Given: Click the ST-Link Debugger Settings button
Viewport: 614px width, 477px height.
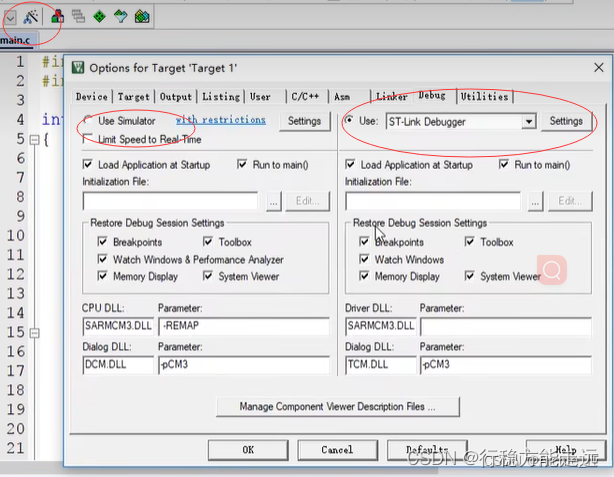Looking at the screenshot, I should pyautogui.click(x=566, y=121).
